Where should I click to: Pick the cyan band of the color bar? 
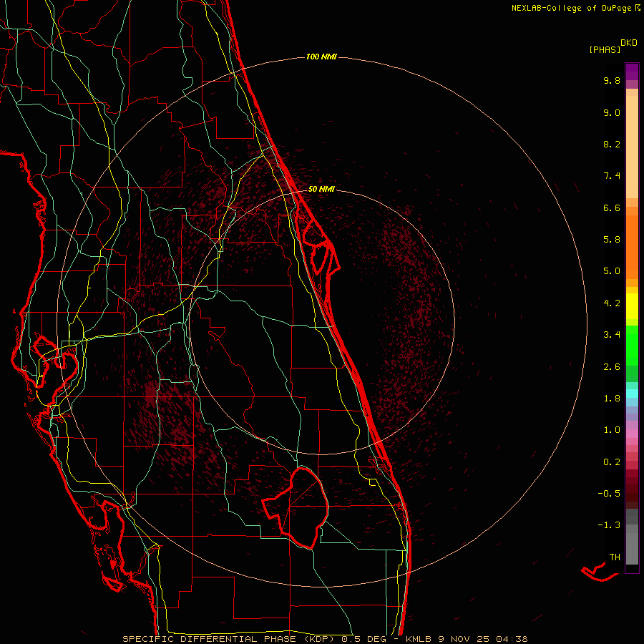pyautogui.click(x=632, y=394)
